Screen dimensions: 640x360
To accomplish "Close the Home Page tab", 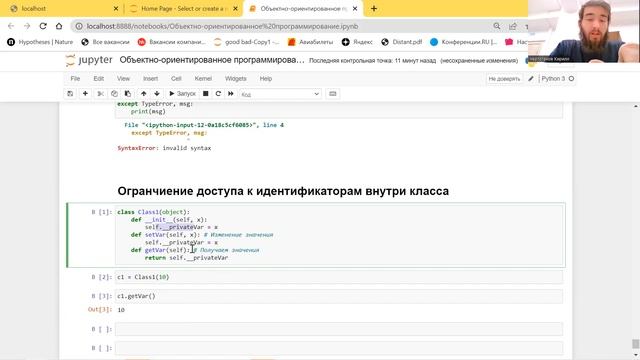I will 236,9.
